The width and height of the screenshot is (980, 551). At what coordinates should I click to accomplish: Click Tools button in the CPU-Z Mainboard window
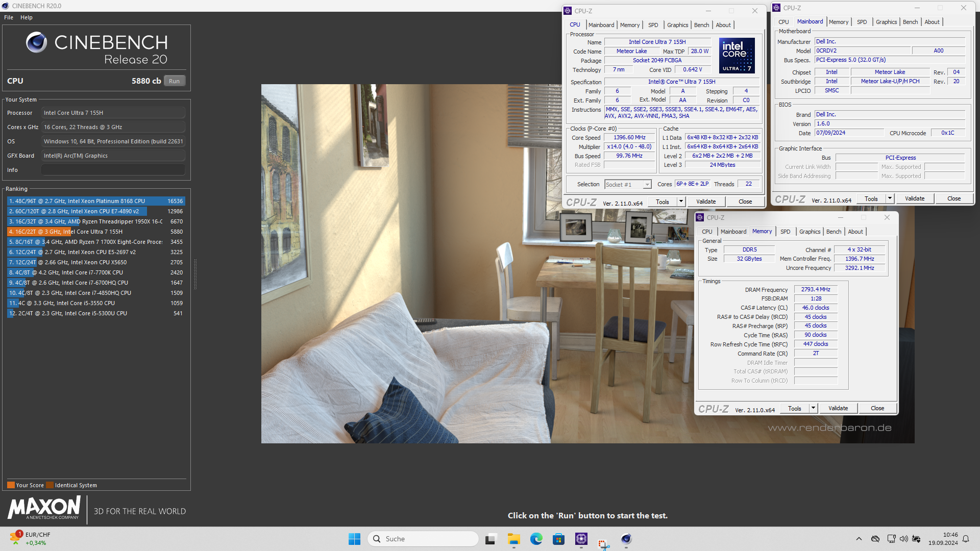click(x=871, y=198)
